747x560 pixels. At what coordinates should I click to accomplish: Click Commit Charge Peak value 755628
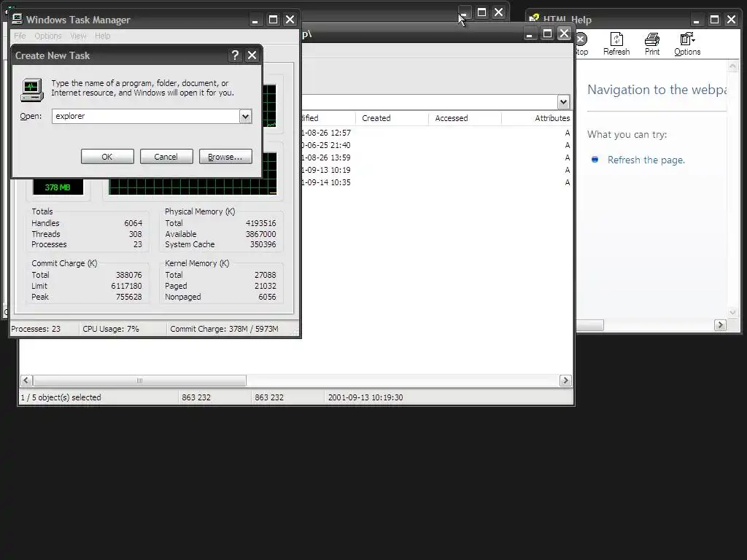click(x=128, y=297)
